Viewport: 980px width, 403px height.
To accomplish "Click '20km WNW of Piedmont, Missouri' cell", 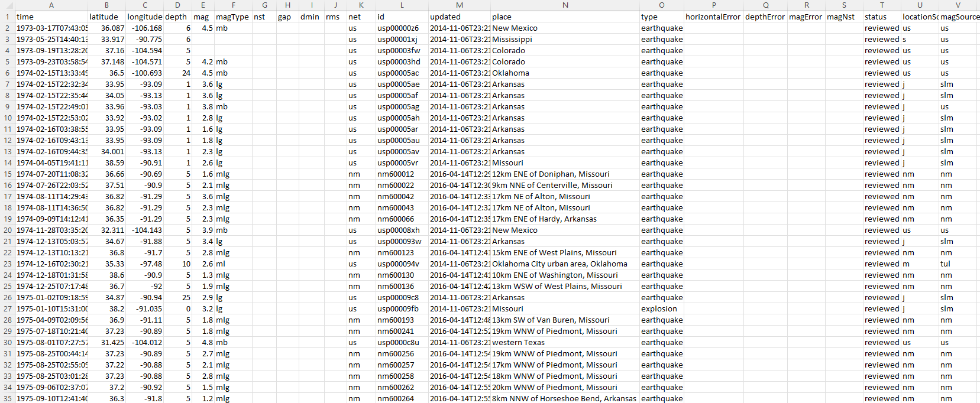I will (565, 388).
